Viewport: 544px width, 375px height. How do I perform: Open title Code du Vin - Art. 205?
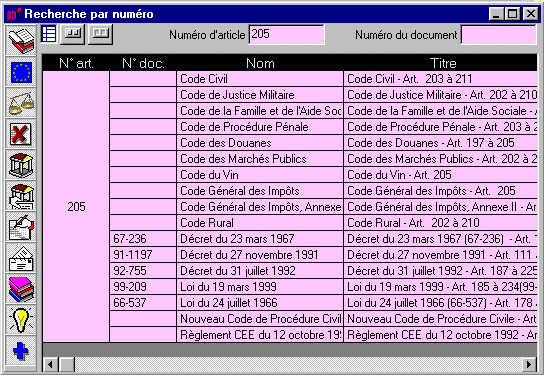tap(441, 174)
